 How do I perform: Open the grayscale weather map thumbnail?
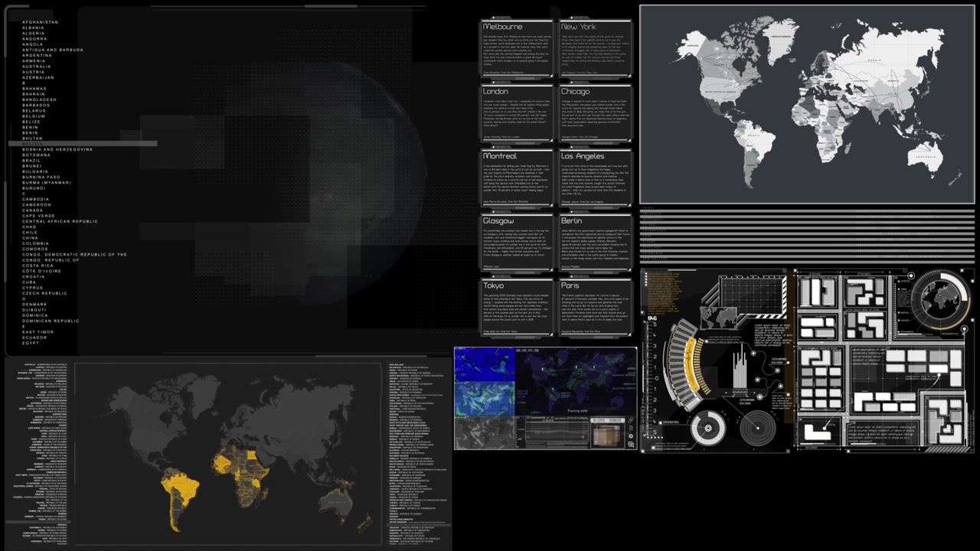pos(485,432)
